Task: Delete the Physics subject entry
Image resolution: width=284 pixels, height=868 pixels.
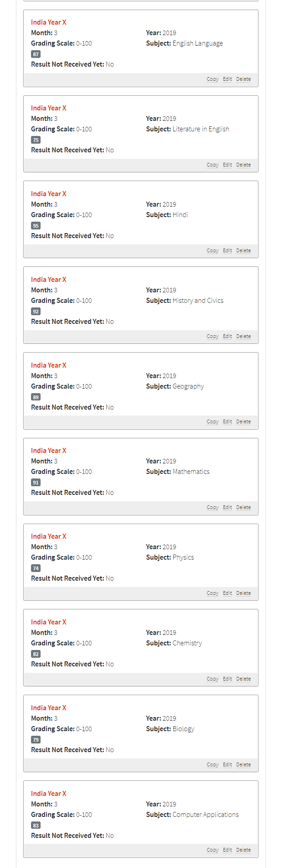Action: coord(243,593)
